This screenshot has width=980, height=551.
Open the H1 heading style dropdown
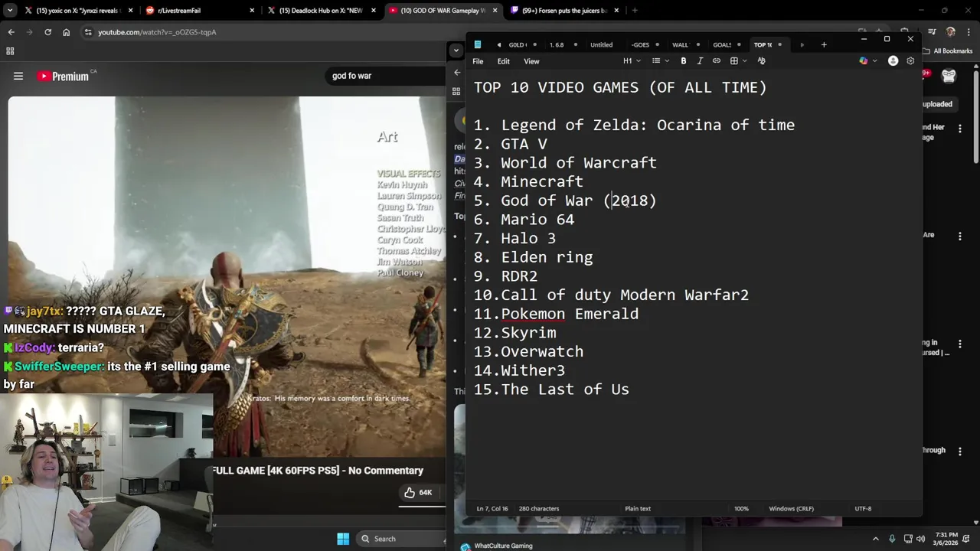(x=631, y=61)
